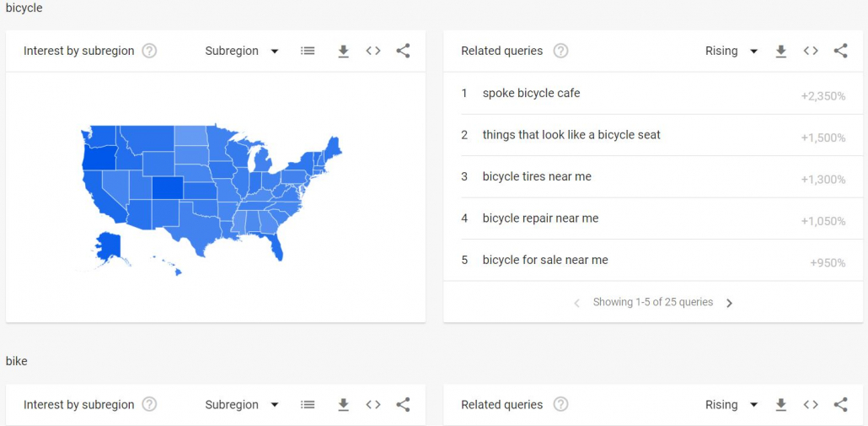Image resolution: width=868 pixels, height=426 pixels.
Task: Click help icon next to bicycle Interest by subregion
Action: tap(149, 51)
